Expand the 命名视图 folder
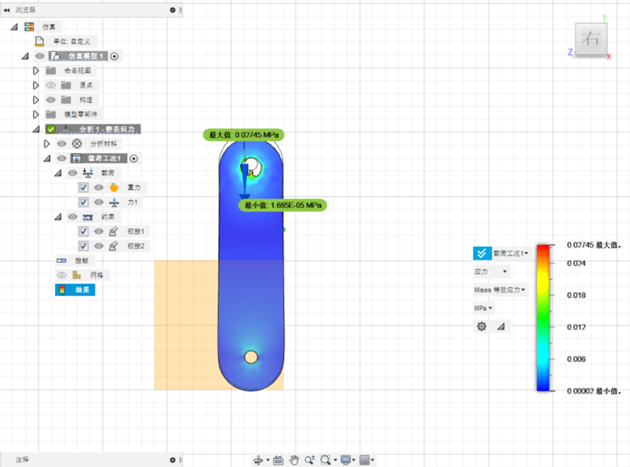The width and height of the screenshot is (630, 467). [36, 71]
